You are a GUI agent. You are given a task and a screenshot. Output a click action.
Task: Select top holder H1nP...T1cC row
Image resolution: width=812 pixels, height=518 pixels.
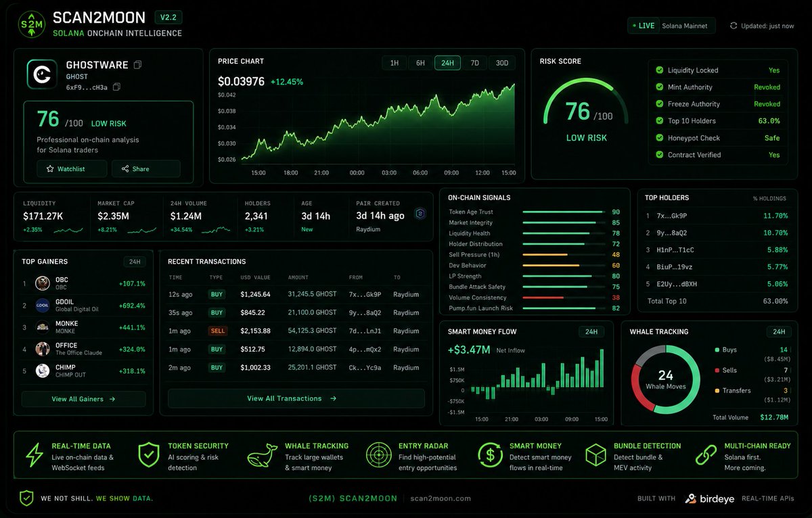tap(717, 250)
